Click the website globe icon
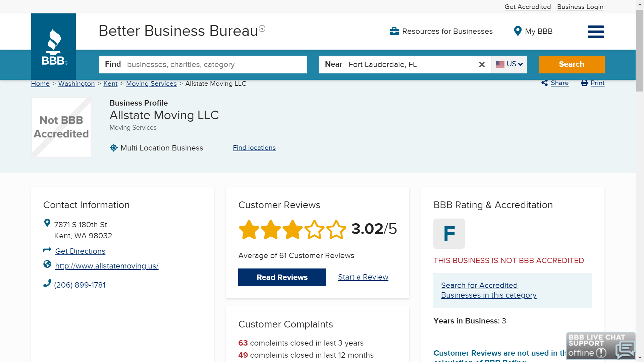 point(47,264)
